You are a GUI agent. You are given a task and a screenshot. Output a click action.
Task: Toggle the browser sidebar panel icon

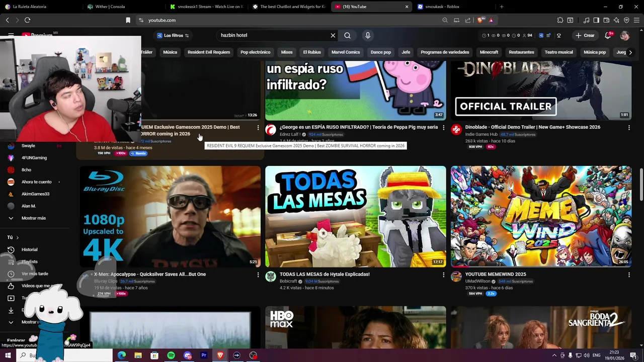[x=596, y=20]
